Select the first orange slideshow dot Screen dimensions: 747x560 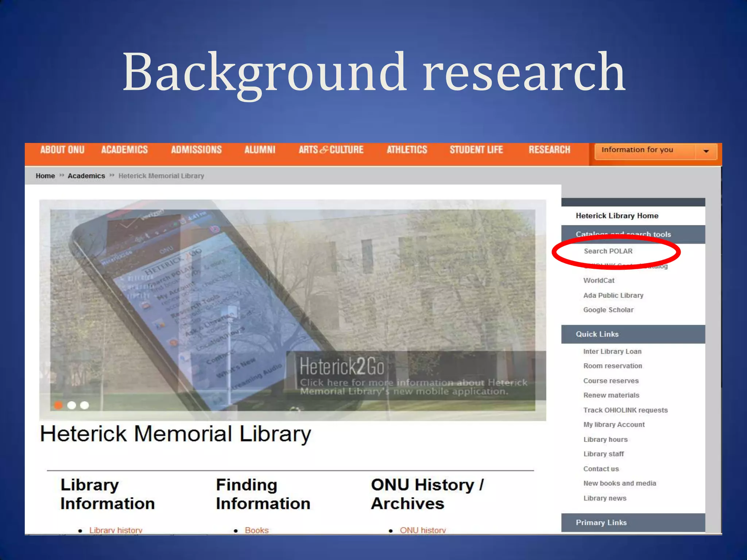pyautogui.click(x=58, y=405)
